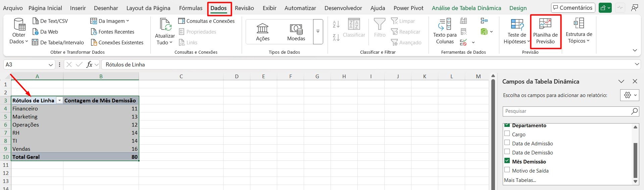
Task: Click the Flash Fill icon
Action: tap(463, 21)
